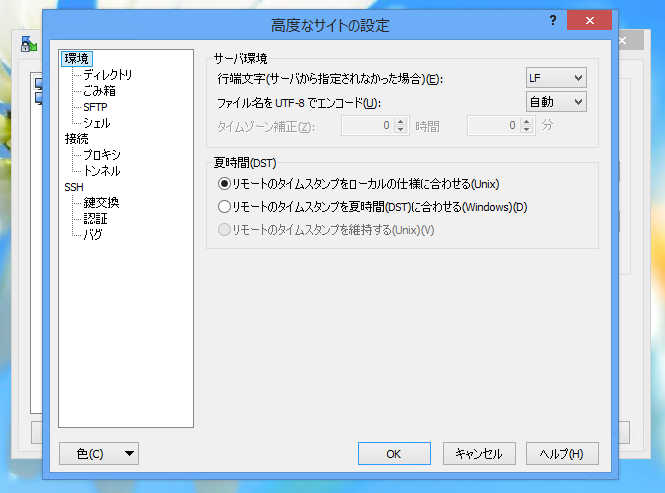Click the timezone hours input field
Screen dimensions: 665x493
(x=367, y=126)
